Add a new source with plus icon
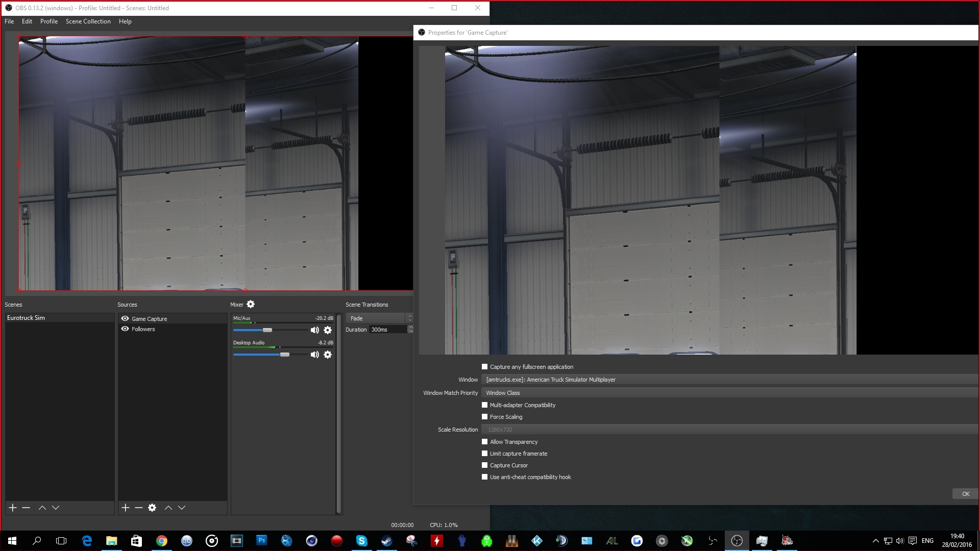The width and height of the screenshot is (980, 551). point(126,508)
